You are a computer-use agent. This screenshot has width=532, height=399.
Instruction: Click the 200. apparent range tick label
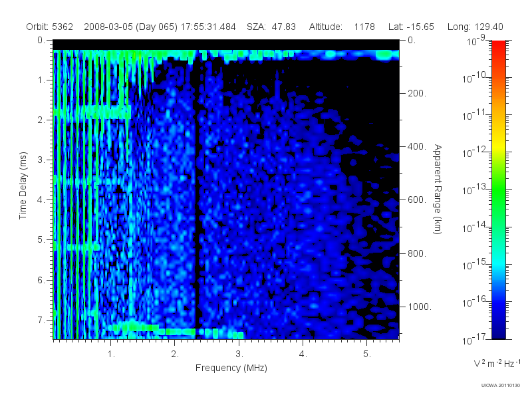(x=417, y=93)
